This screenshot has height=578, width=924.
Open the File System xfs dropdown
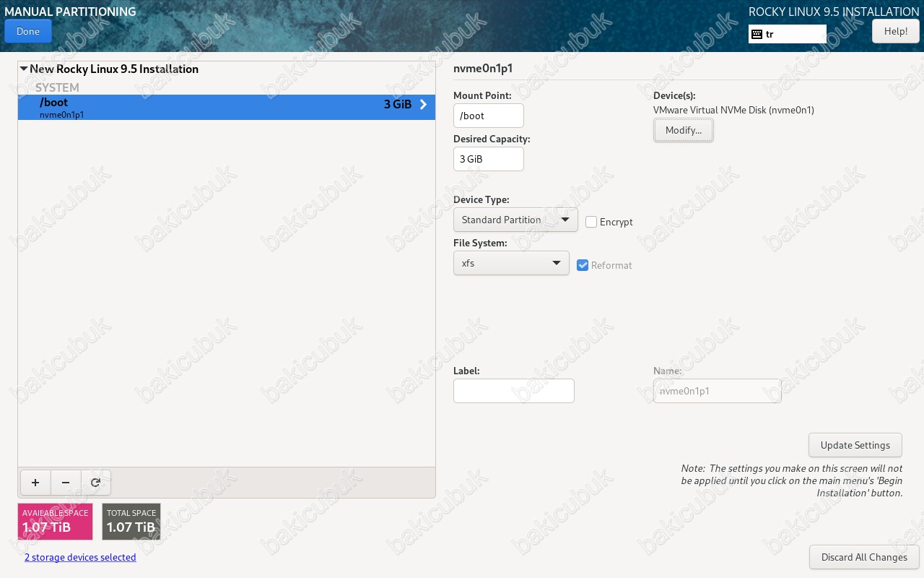tap(511, 263)
